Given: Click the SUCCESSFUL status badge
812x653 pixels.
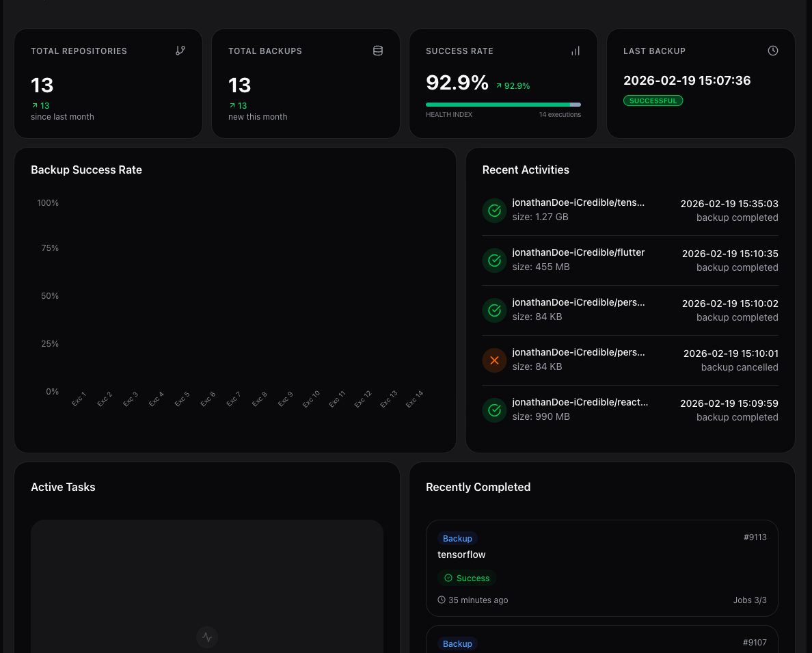Looking at the screenshot, I should coord(653,101).
